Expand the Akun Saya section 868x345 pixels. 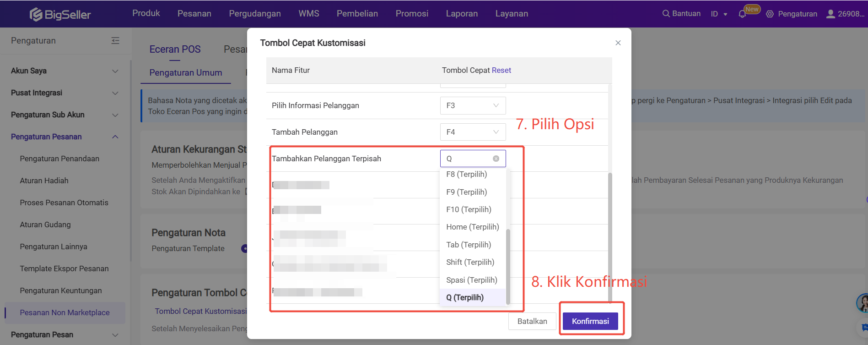115,71
